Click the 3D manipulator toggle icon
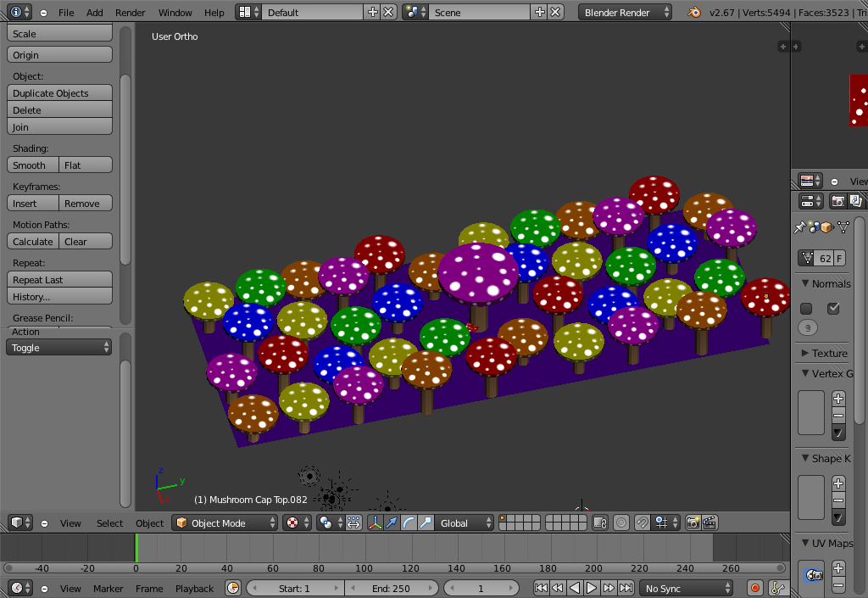This screenshot has height=598, width=868. click(375, 523)
